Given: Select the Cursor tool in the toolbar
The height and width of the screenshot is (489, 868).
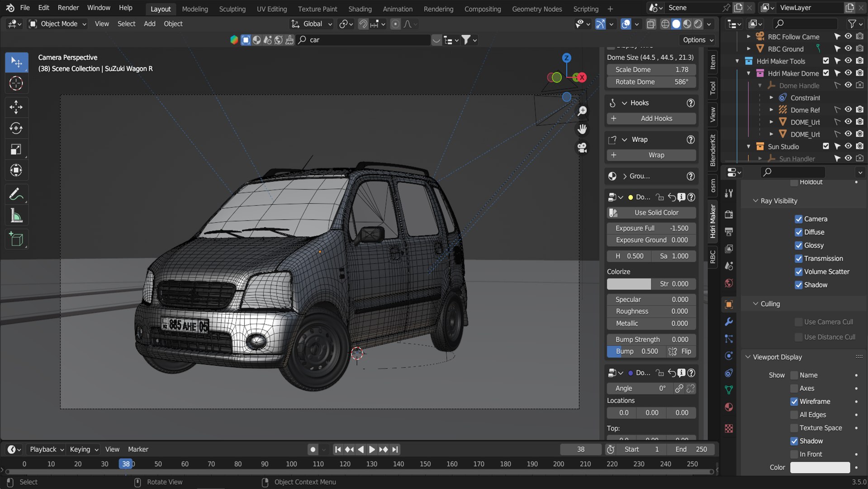Looking at the screenshot, I should pos(16,83).
